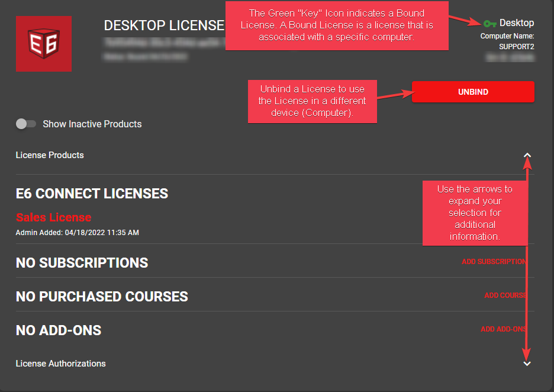Viewport: 554px width, 392px height.
Task: Click the NO ADD-ONS heading
Action: click(59, 330)
